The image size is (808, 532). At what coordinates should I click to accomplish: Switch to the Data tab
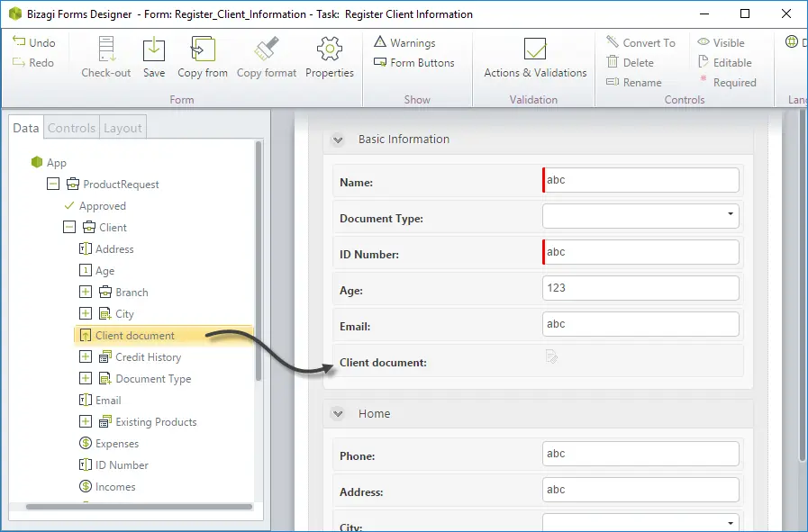click(x=26, y=128)
